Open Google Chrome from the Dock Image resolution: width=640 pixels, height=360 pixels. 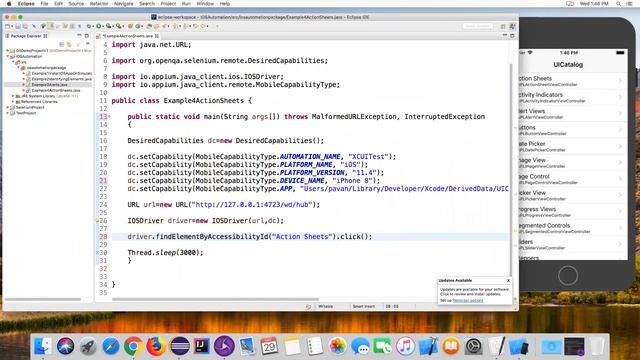pos(133,346)
